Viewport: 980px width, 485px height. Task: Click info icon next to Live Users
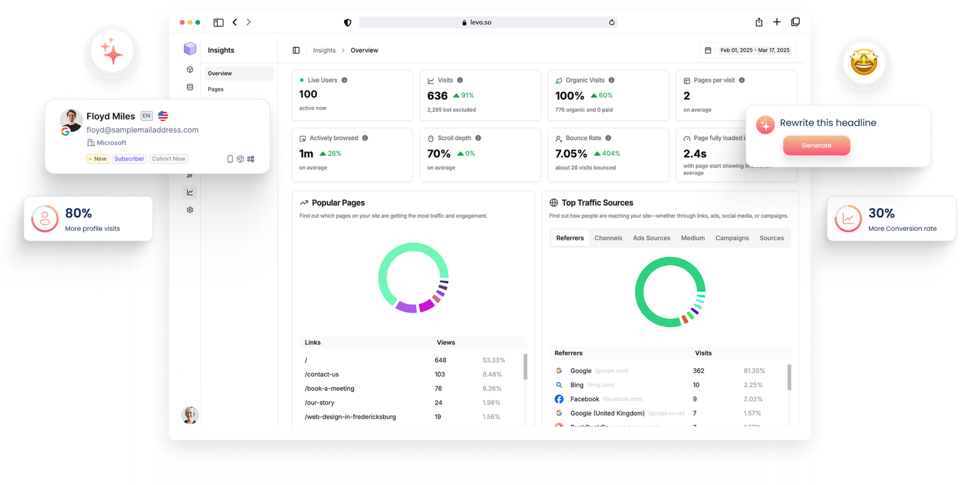[344, 80]
